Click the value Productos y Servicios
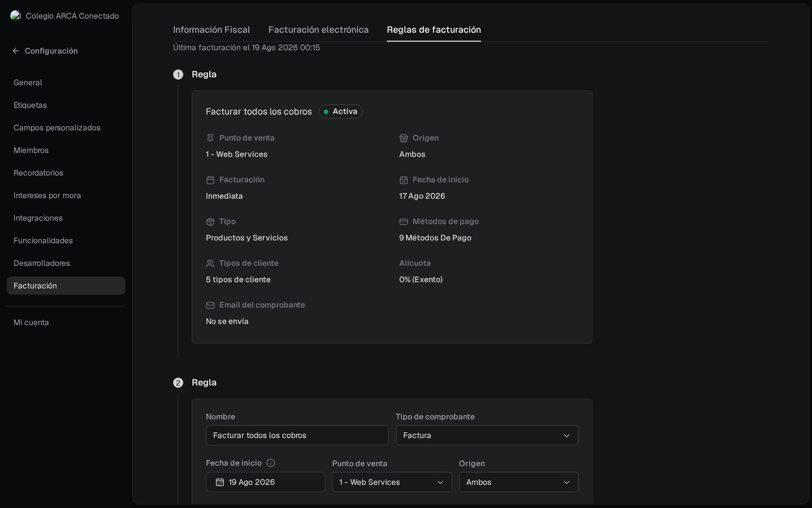 (247, 238)
